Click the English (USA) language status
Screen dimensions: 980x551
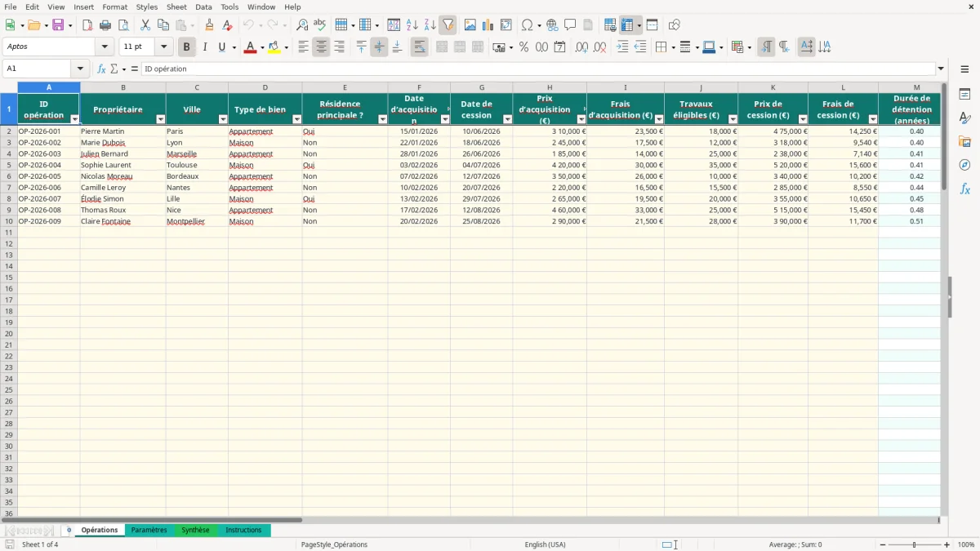pos(545,544)
